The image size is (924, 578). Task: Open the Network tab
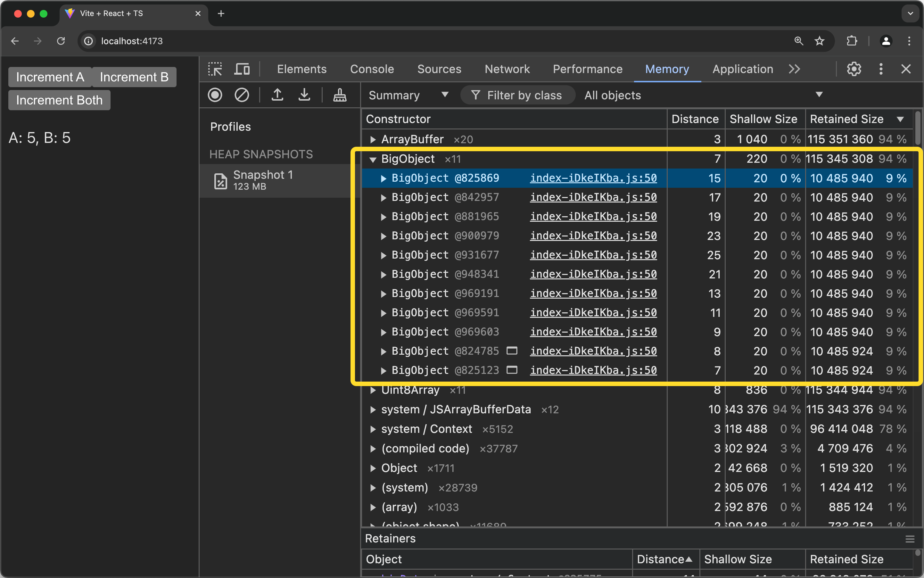pos(507,69)
